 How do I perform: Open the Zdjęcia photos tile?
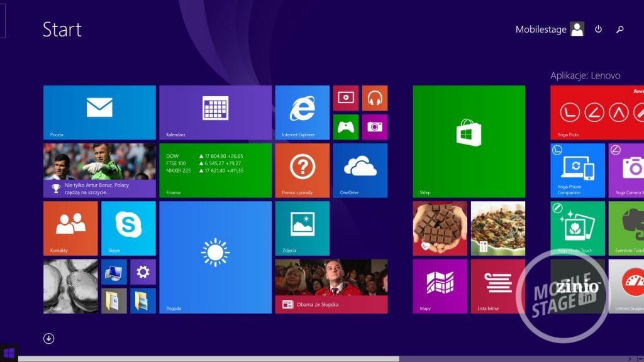click(x=302, y=228)
